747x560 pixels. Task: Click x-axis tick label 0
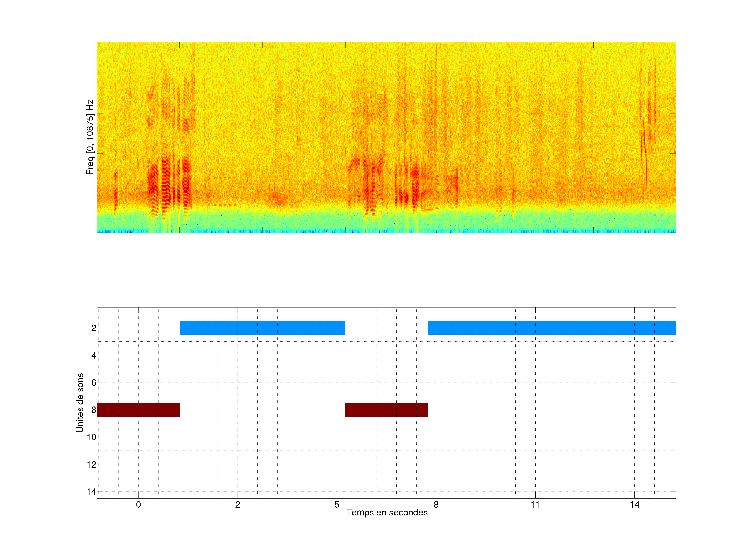tap(138, 505)
